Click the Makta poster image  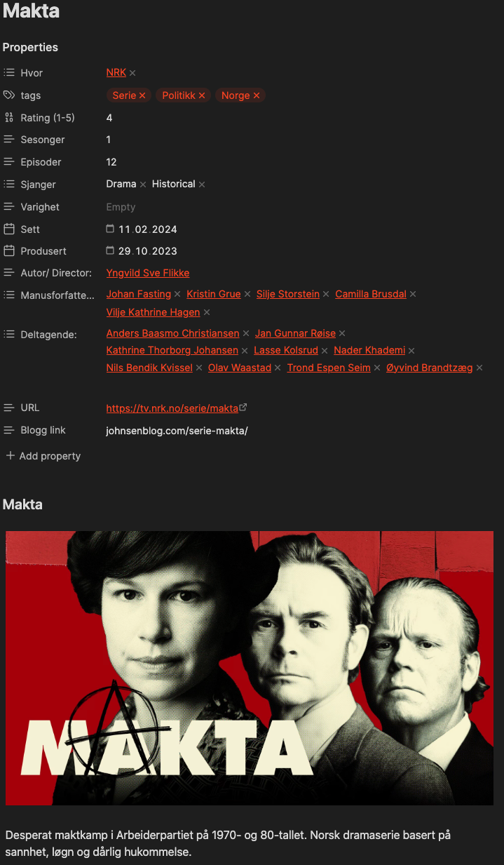pos(250,668)
